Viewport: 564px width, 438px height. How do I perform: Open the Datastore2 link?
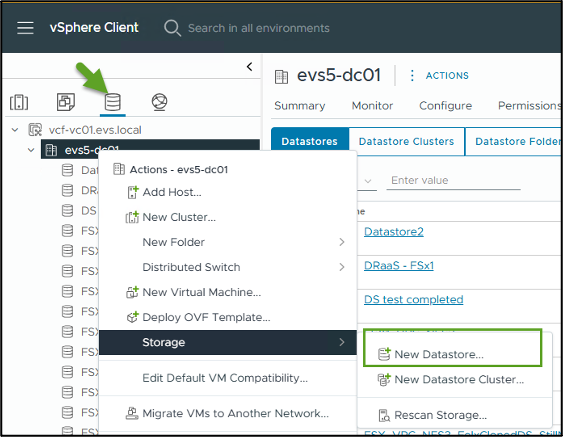tap(394, 232)
